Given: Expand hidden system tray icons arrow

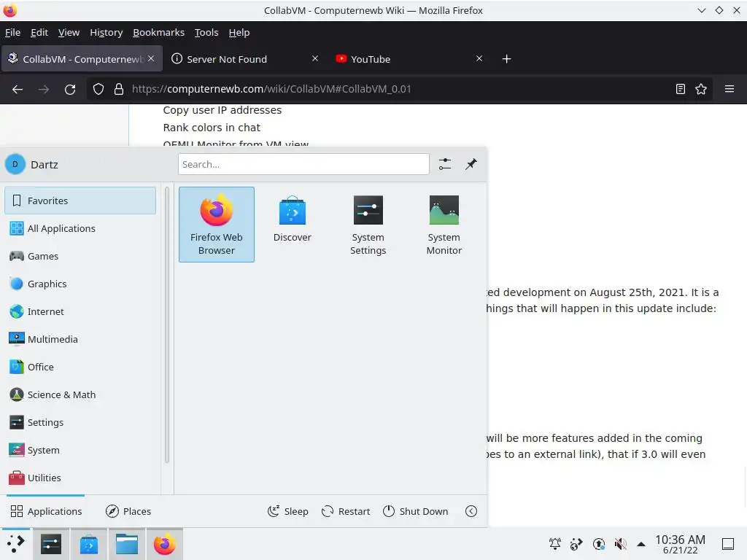Looking at the screenshot, I should point(641,544).
